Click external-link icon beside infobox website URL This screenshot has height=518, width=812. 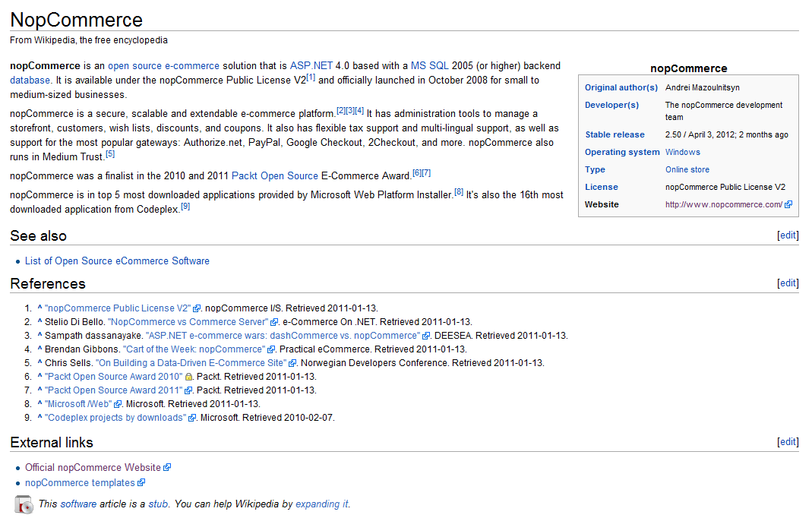tap(788, 204)
